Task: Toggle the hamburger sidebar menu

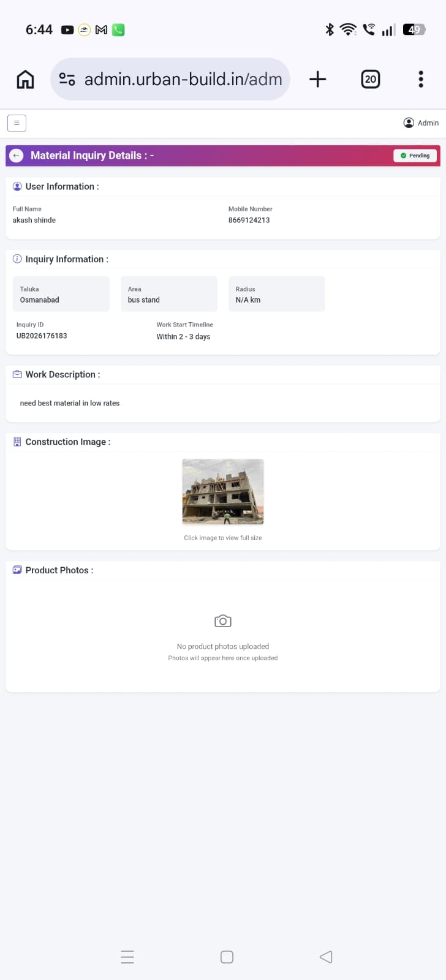Action: [17, 123]
